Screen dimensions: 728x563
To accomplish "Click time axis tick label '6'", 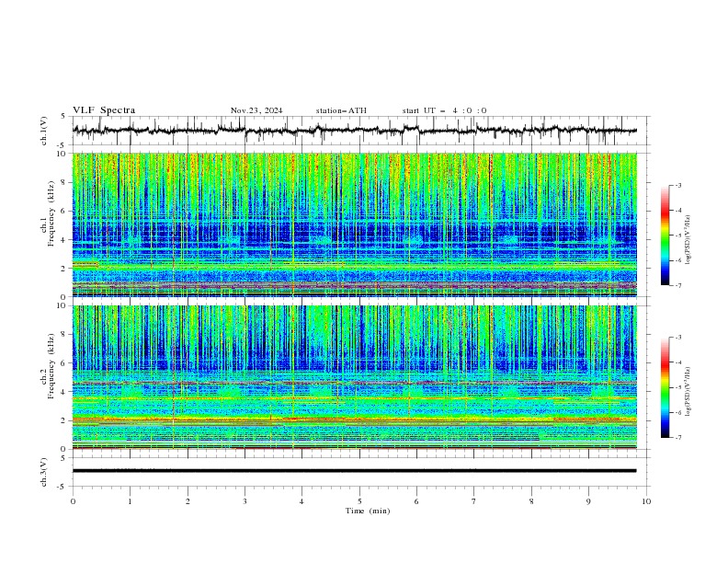I will tap(416, 501).
